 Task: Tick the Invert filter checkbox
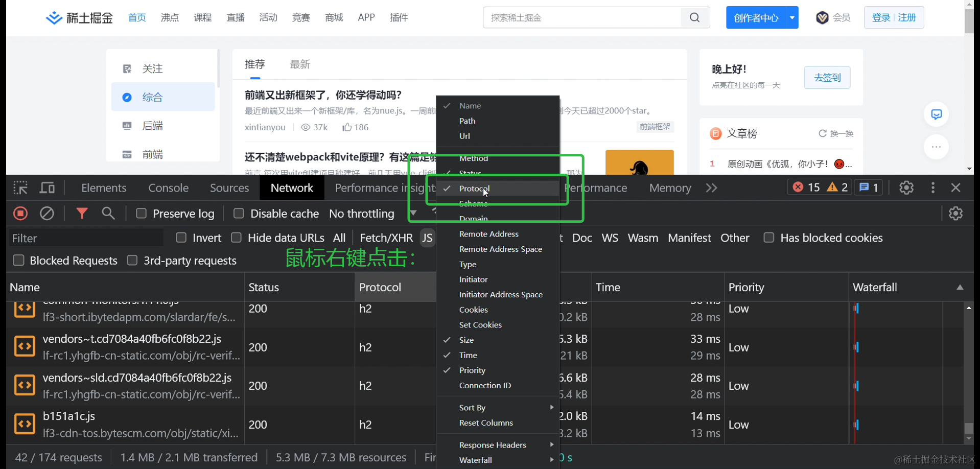tap(181, 238)
